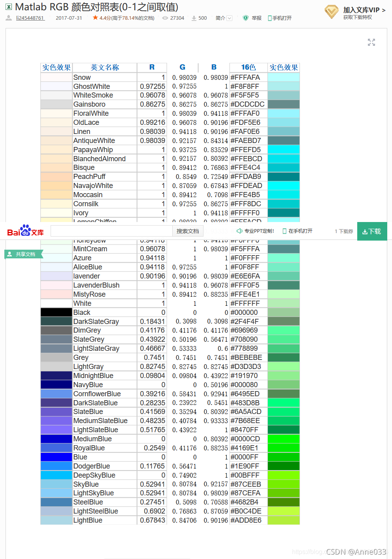Select the #FFDAB9 hex cell
The width and height of the screenshot is (392, 559).
click(x=248, y=176)
